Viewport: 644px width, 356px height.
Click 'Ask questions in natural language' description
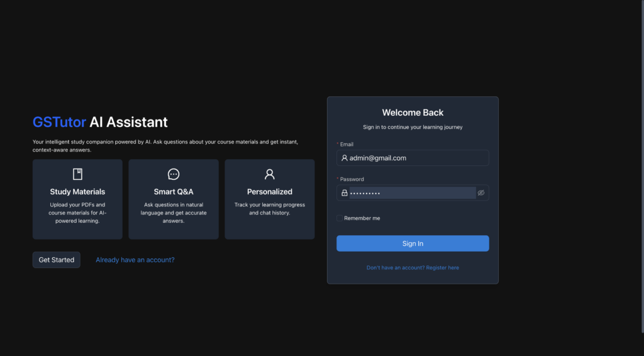tap(174, 213)
